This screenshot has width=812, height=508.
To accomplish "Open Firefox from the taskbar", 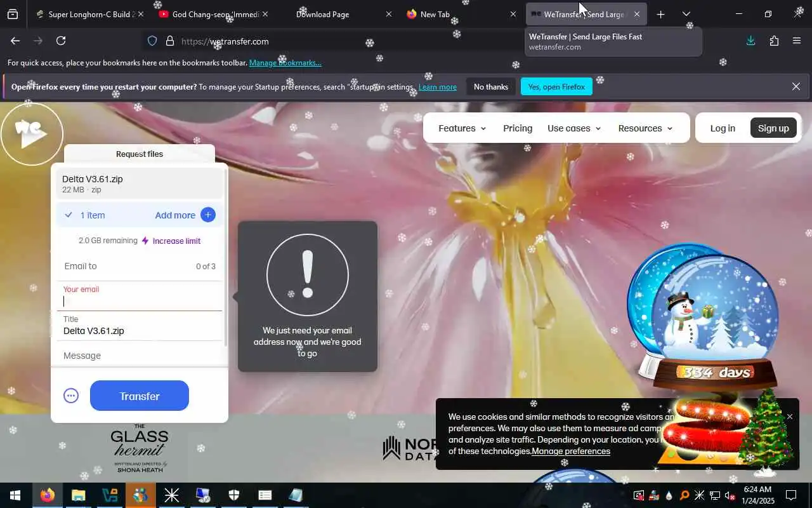I will [48, 495].
